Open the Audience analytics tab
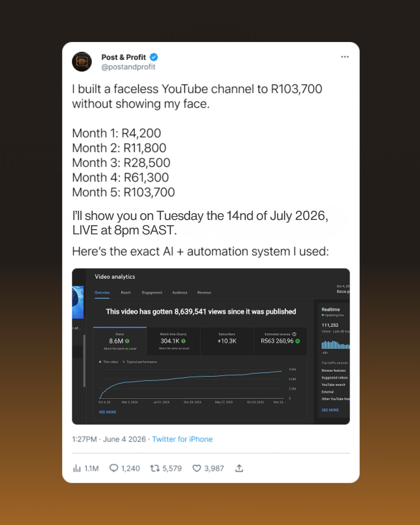 click(x=180, y=292)
